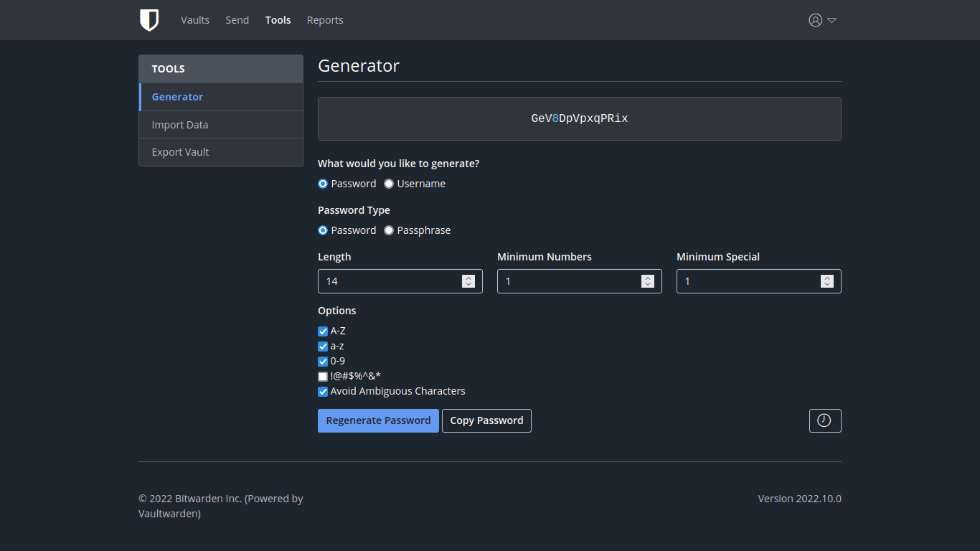The height and width of the screenshot is (551, 980).
Task: Toggle the 0-9 numbers checkbox
Action: pyautogui.click(x=323, y=362)
